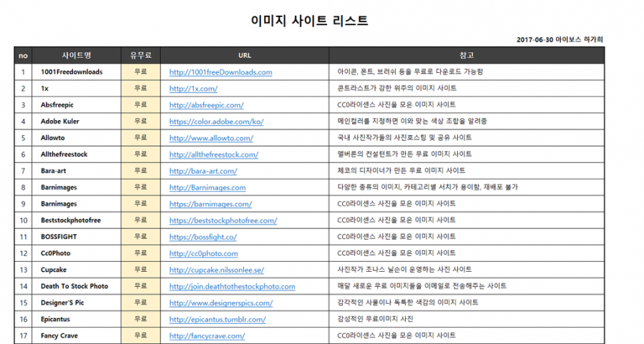644x344 pixels.
Task: Visit the beststockphotofree.com link
Action: [x=223, y=220]
